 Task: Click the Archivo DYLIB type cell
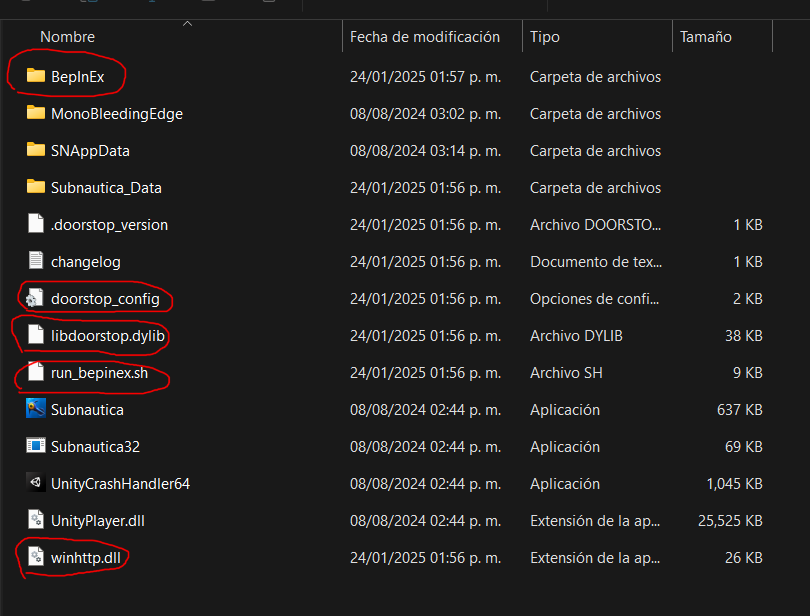(577, 336)
